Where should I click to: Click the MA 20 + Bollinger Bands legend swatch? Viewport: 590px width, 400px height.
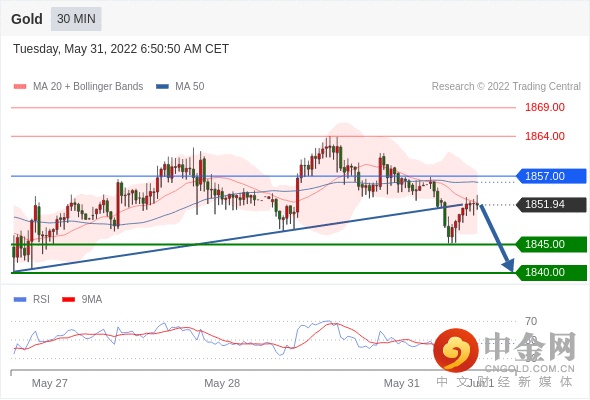point(20,87)
